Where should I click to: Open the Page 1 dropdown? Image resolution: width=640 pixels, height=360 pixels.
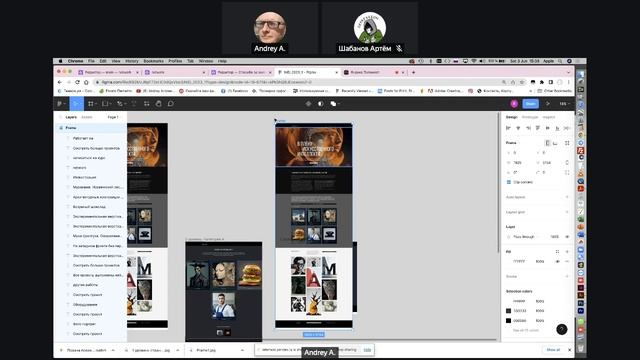[114, 117]
